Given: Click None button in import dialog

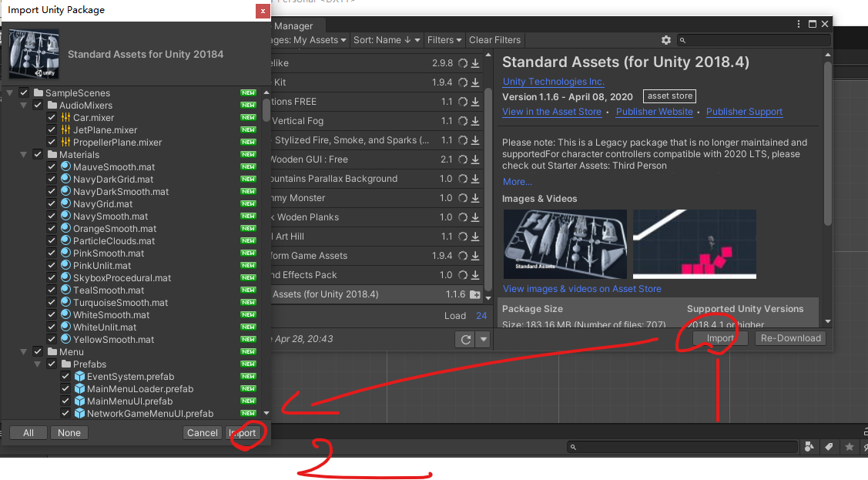Looking at the screenshot, I should (x=69, y=433).
